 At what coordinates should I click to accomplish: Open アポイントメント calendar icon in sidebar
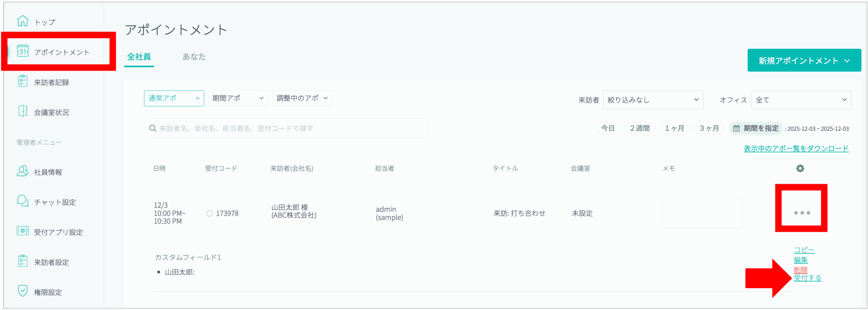(x=23, y=51)
